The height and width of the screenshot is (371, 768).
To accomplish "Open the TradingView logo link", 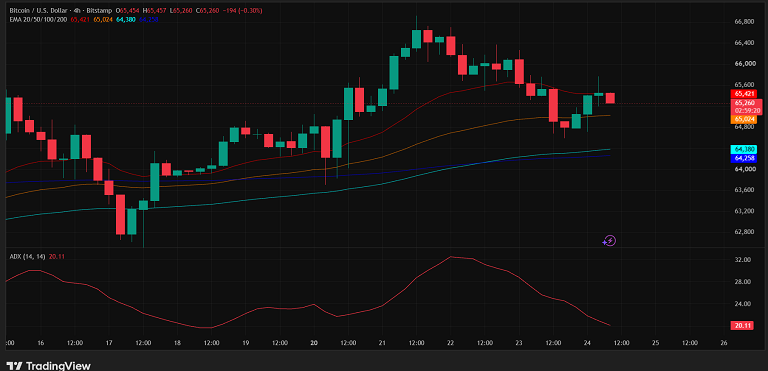I will 48,366.
